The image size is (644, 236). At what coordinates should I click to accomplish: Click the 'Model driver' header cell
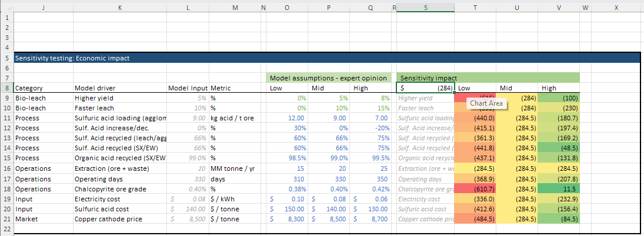click(119, 87)
